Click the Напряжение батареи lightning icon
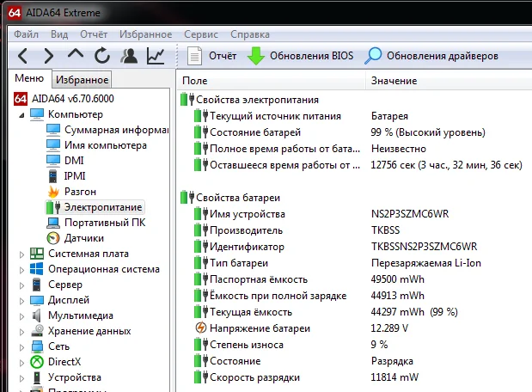The height and width of the screenshot is (392, 532). pyautogui.click(x=201, y=328)
